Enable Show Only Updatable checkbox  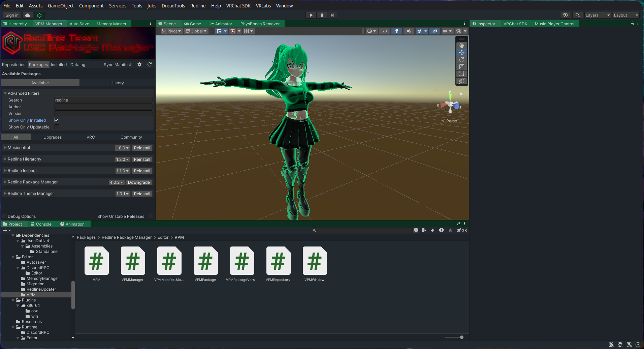[57, 127]
